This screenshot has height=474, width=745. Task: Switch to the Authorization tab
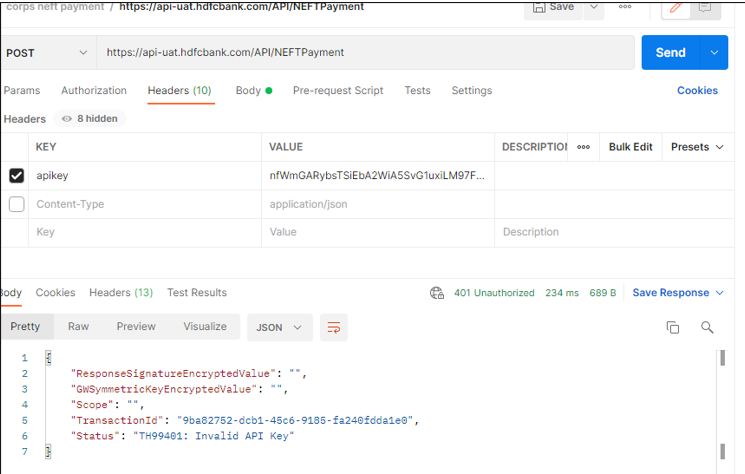(94, 90)
